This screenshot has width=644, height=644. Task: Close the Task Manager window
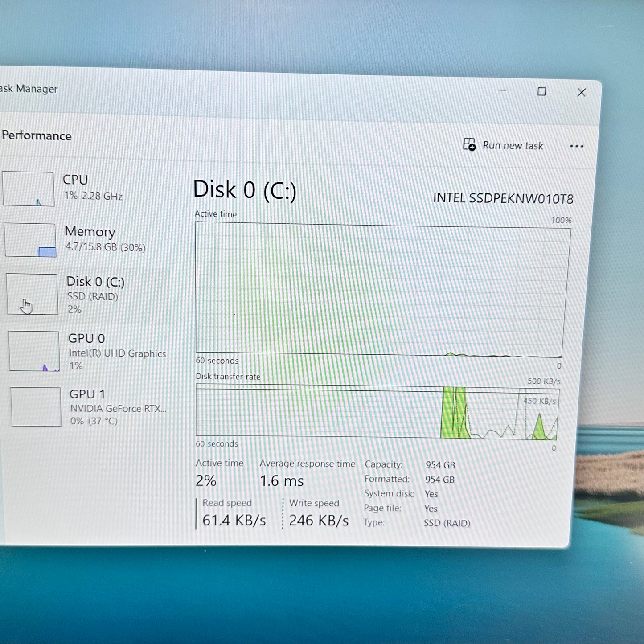click(582, 92)
